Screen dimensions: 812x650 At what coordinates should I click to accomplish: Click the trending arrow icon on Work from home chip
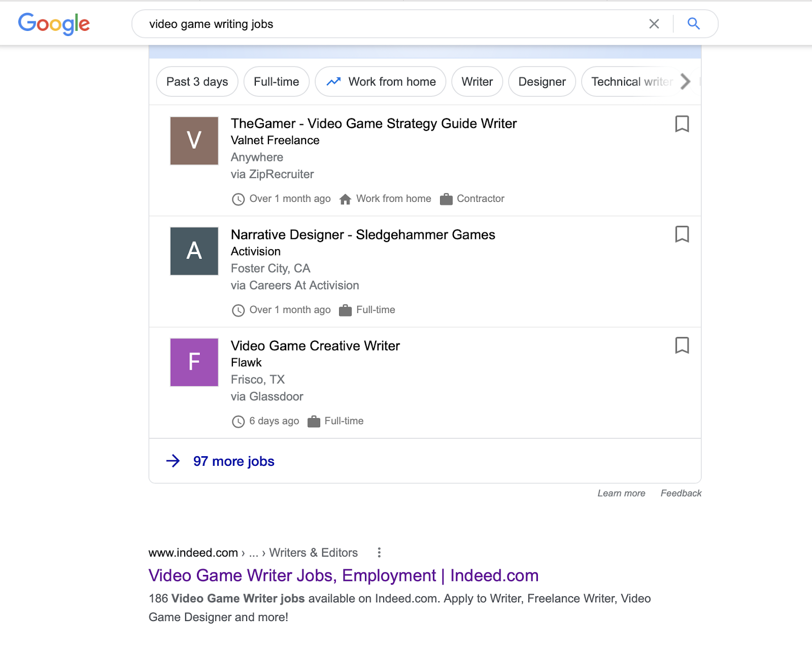(x=333, y=82)
